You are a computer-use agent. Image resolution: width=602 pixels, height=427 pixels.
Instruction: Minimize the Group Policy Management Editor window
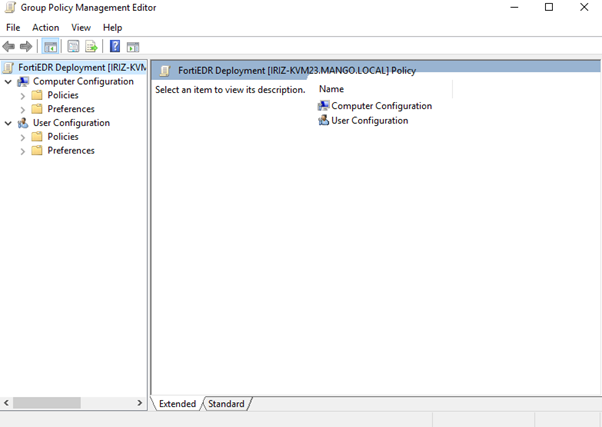coord(514,8)
